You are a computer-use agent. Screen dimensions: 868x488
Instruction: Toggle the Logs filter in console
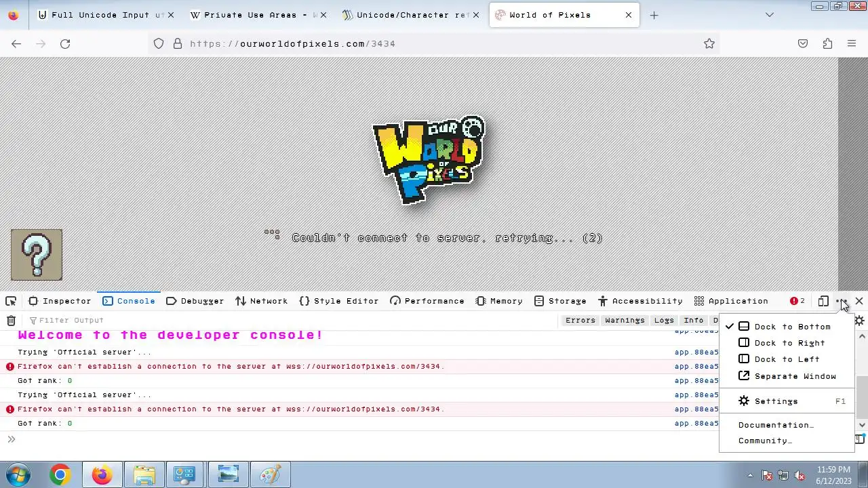pyautogui.click(x=664, y=321)
